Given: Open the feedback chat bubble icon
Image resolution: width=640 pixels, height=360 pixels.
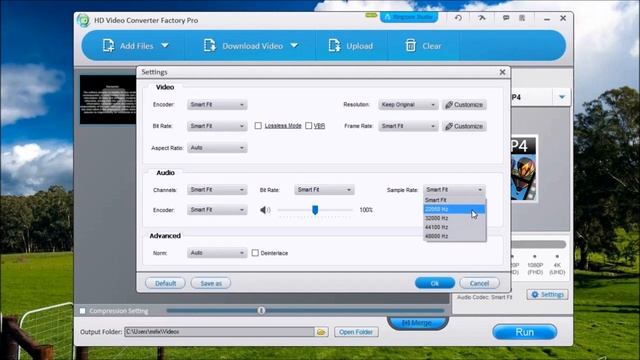Looking at the screenshot, I should point(506,18).
